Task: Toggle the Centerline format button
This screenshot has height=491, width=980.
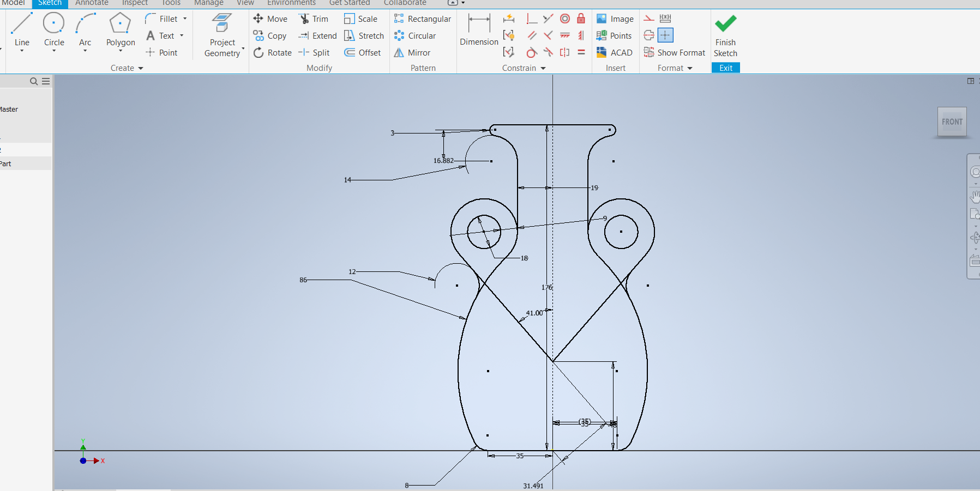Action: pos(649,36)
